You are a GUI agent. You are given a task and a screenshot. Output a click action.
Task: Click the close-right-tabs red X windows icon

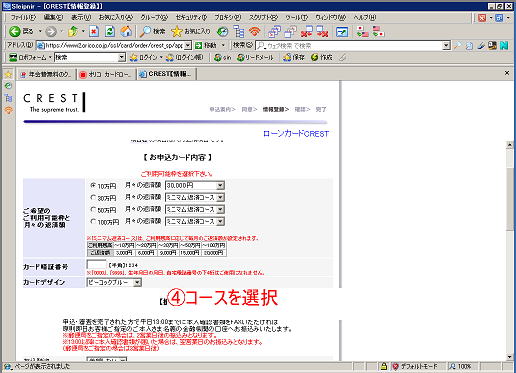(x=322, y=32)
